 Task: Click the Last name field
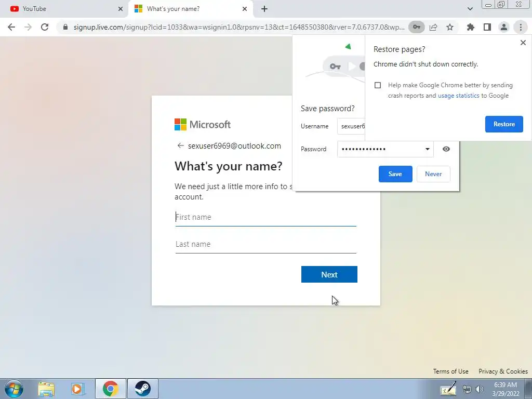point(265,244)
